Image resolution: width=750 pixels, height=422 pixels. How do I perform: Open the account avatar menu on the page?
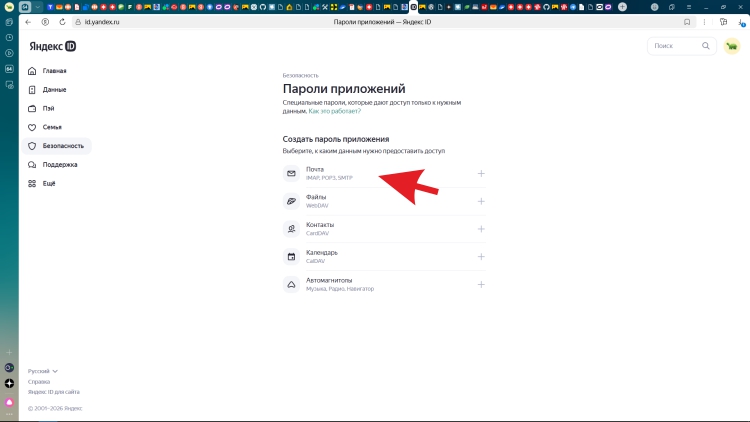coord(732,46)
